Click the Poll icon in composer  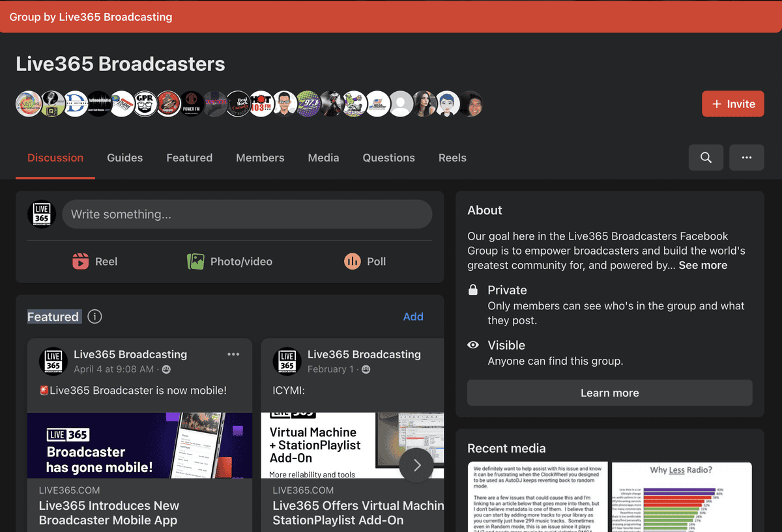click(352, 262)
